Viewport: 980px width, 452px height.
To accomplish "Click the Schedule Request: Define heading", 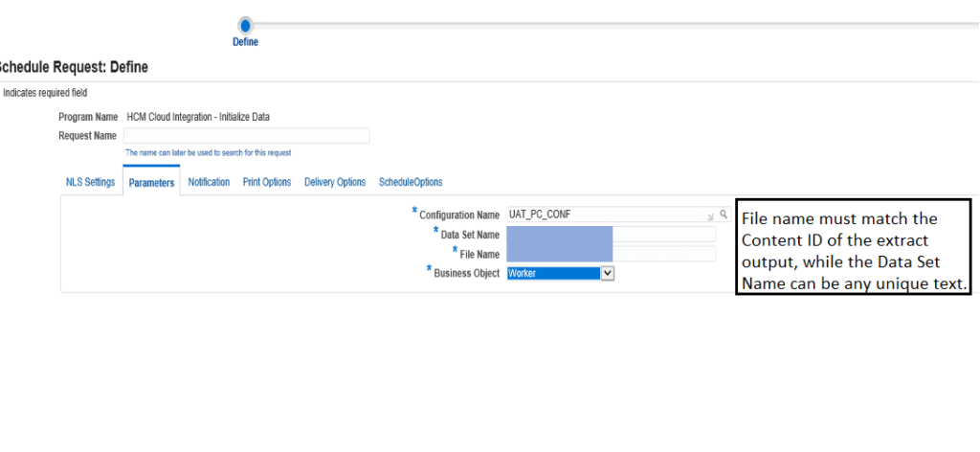I will pos(74,67).
